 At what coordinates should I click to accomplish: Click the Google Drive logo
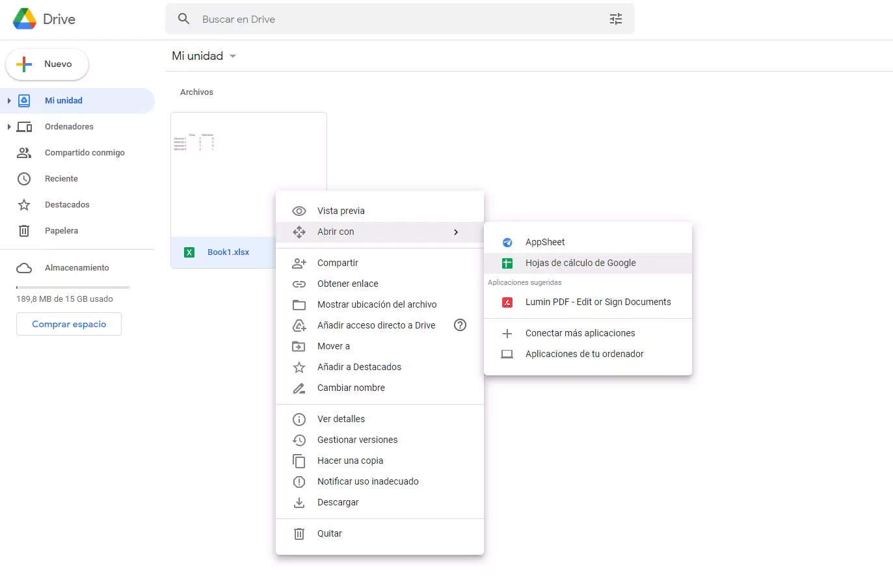25,19
